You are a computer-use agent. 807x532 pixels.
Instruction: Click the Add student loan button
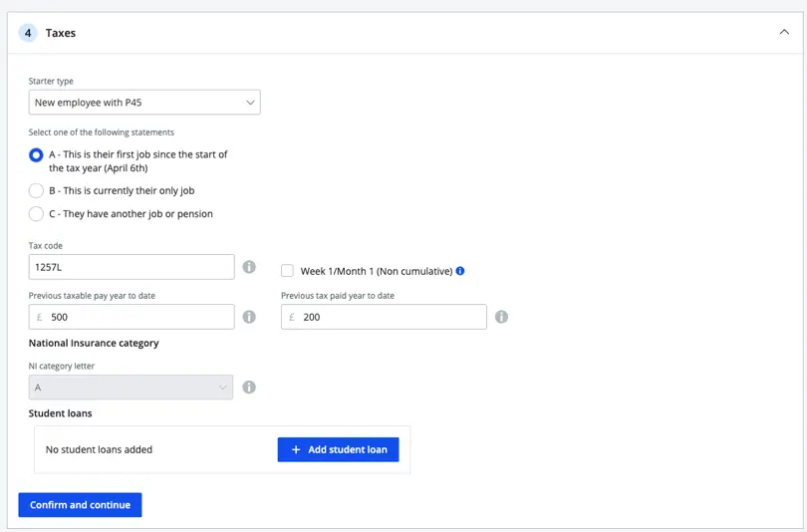pos(338,449)
